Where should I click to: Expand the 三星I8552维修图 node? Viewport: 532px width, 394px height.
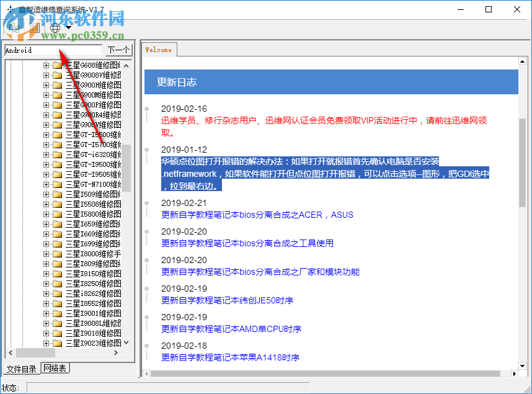point(45,303)
